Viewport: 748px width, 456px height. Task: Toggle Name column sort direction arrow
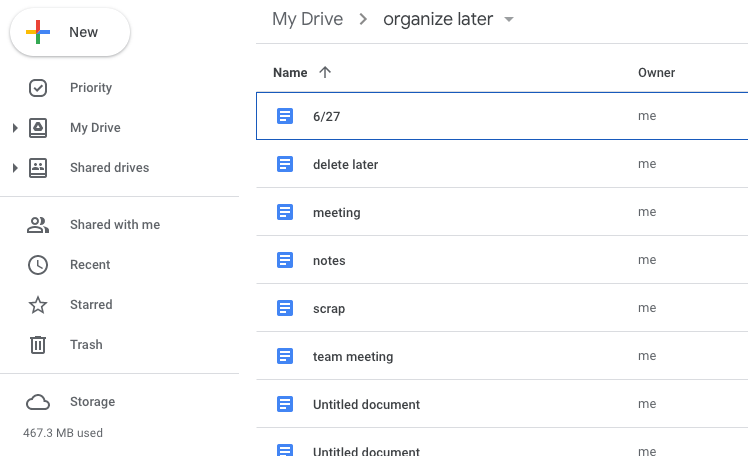pyautogui.click(x=325, y=72)
